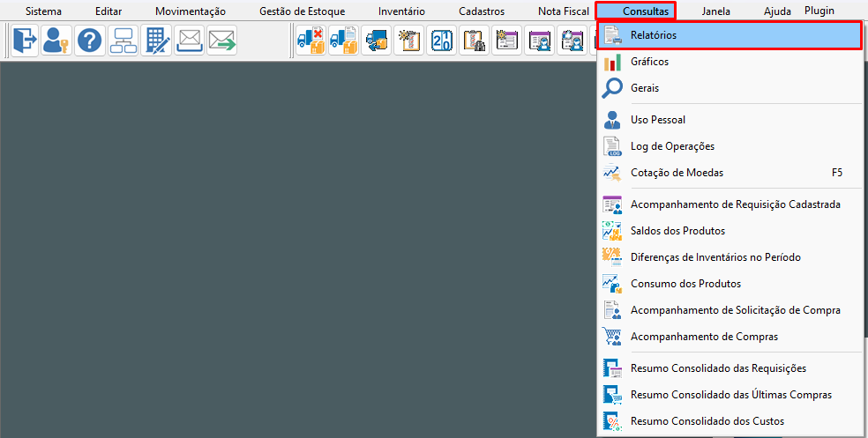Open help via the question mark icon
Image resolution: width=868 pixels, height=438 pixels.
[90, 41]
